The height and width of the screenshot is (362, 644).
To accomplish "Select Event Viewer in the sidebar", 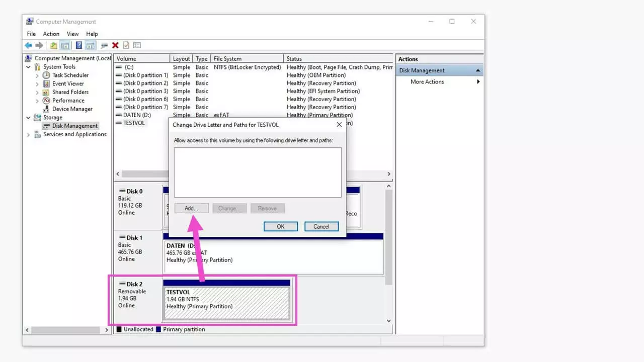I will coord(68,84).
